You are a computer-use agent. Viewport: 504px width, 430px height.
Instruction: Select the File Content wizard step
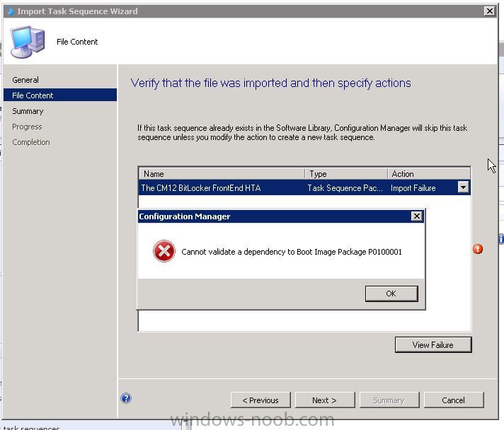coord(60,95)
